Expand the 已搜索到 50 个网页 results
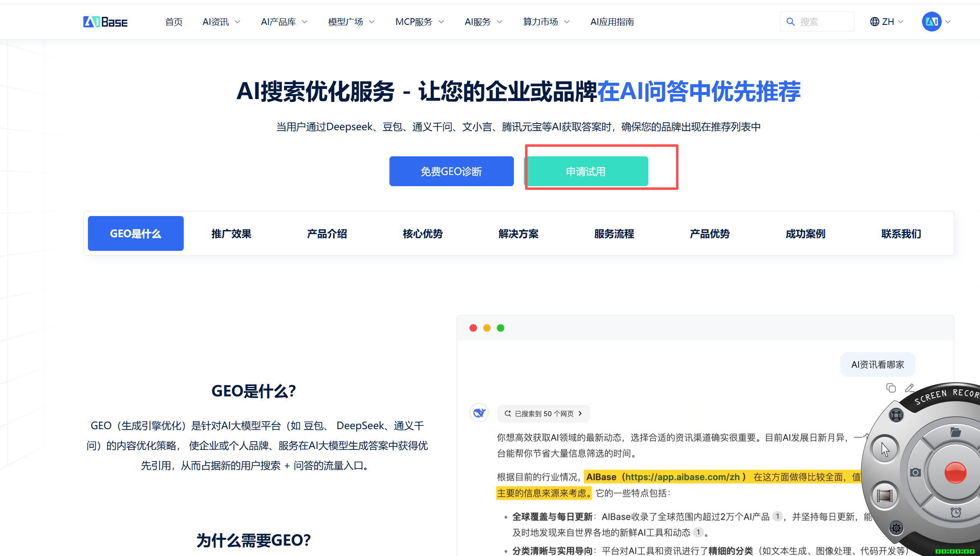Image resolution: width=980 pixels, height=556 pixels. tap(543, 413)
